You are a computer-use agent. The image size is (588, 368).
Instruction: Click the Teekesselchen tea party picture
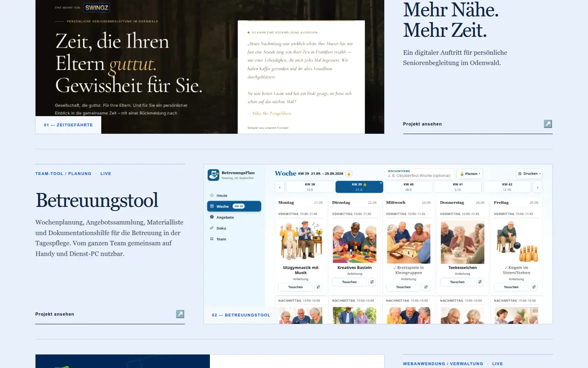[462, 242]
